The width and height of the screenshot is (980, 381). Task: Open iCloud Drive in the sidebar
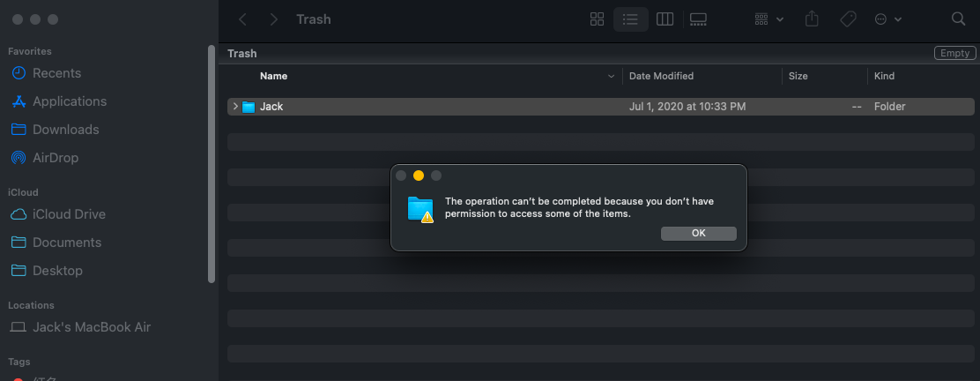69,214
